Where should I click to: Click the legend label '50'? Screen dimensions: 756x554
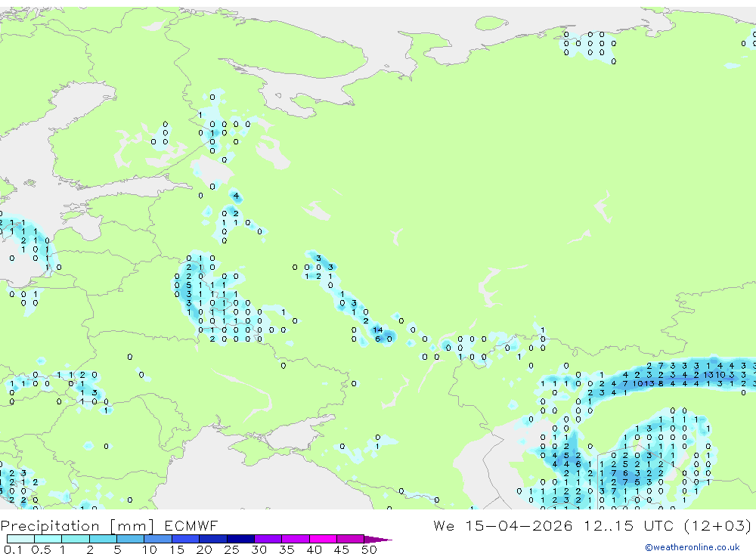(370, 549)
